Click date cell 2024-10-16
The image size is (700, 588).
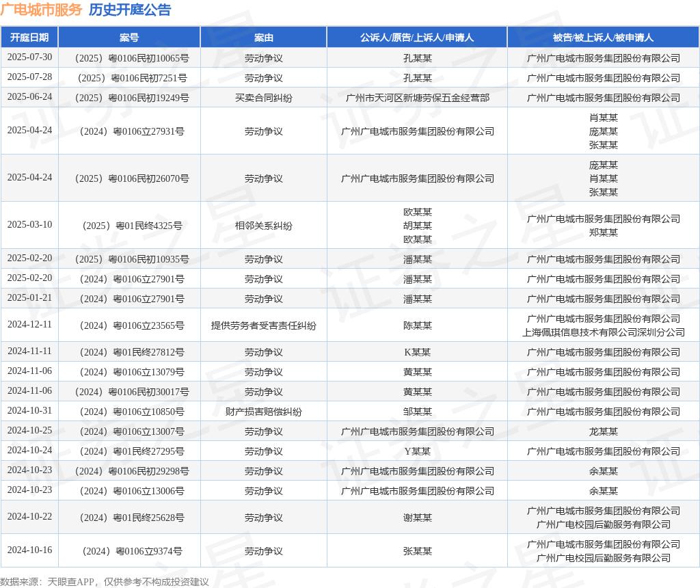tap(29, 550)
